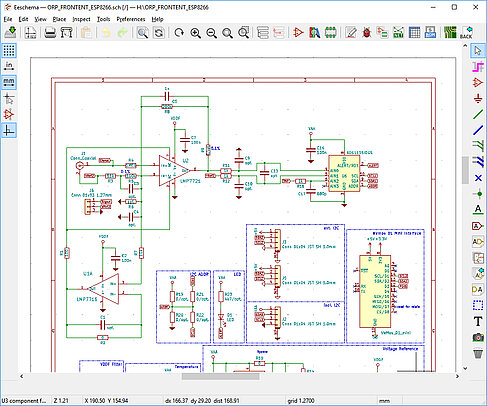The width and height of the screenshot is (487, 406).
Task: Leave the current sheet
Action: (279, 33)
